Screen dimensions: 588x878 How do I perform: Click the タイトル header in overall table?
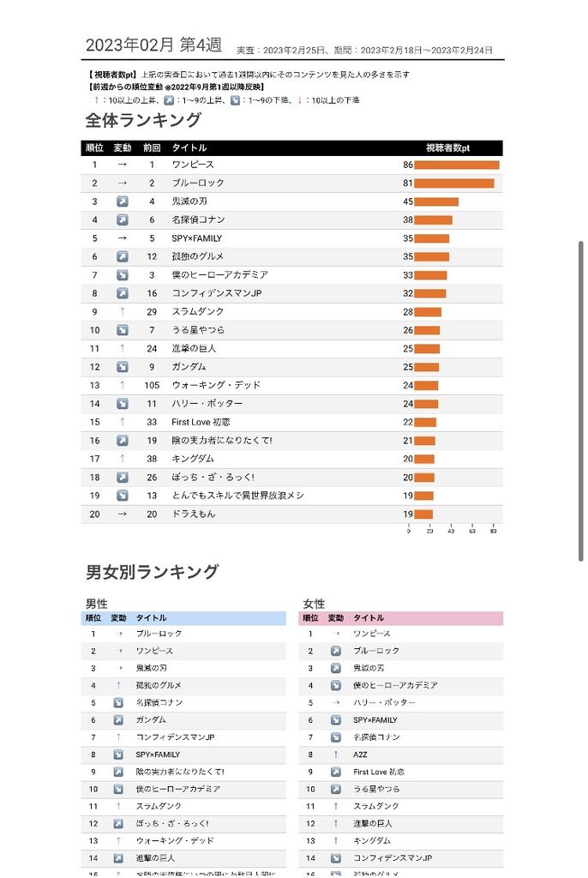pyautogui.click(x=189, y=147)
